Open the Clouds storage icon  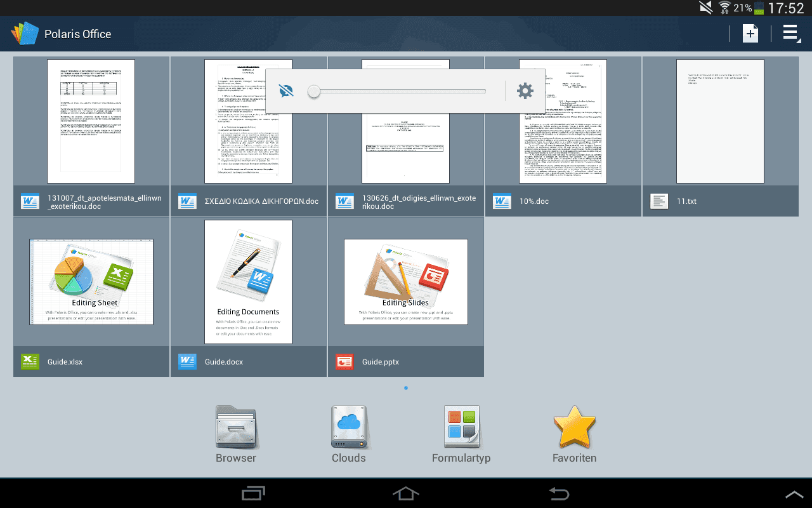click(x=349, y=427)
